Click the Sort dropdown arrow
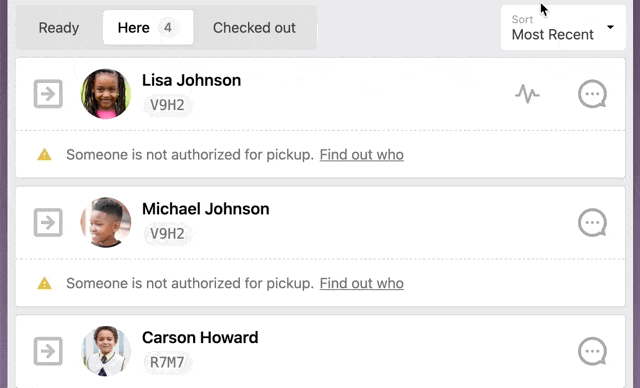The height and width of the screenshot is (388, 640). (610, 27)
